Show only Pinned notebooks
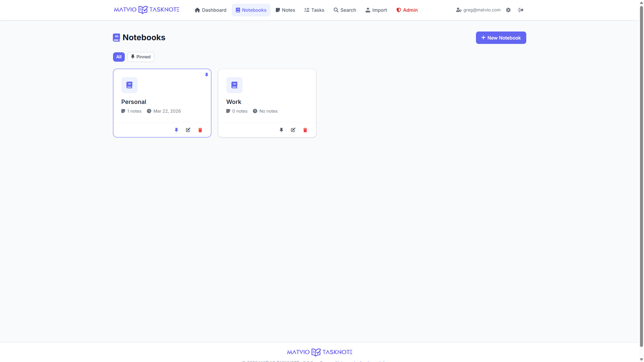The width and height of the screenshot is (644, 362). 141,57
